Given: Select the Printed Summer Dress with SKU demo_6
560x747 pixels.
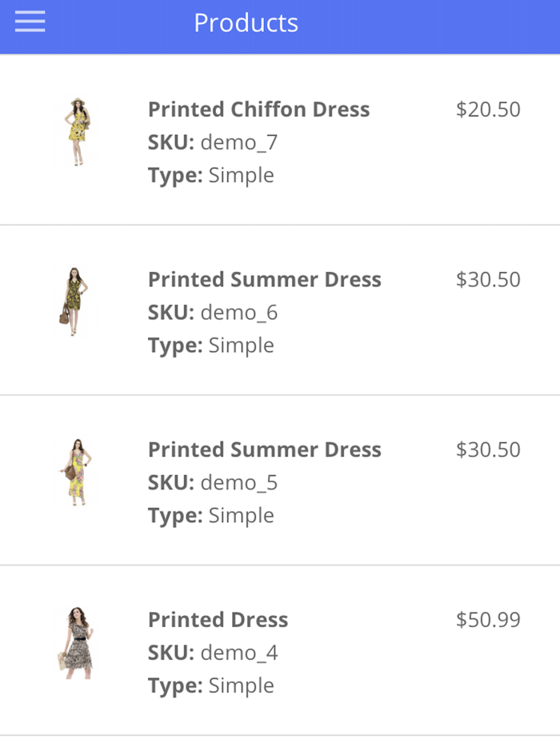Looking at the screenshot, I should point(264,279).
